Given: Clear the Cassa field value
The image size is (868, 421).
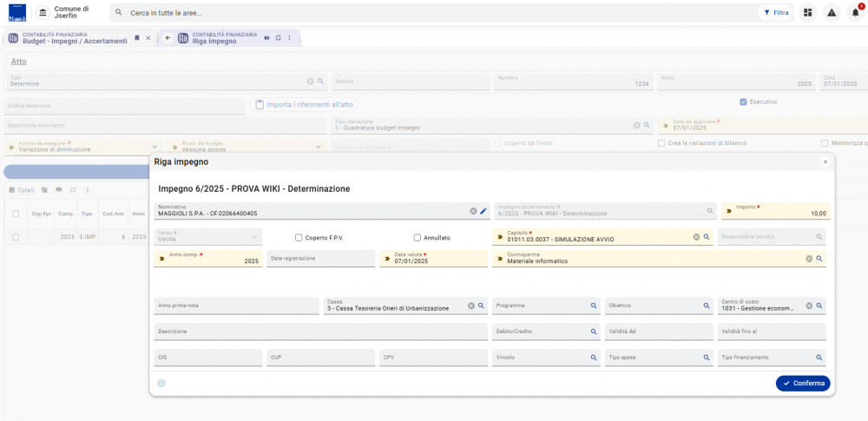Looking at the screenshot, I should tap(471, 306).
